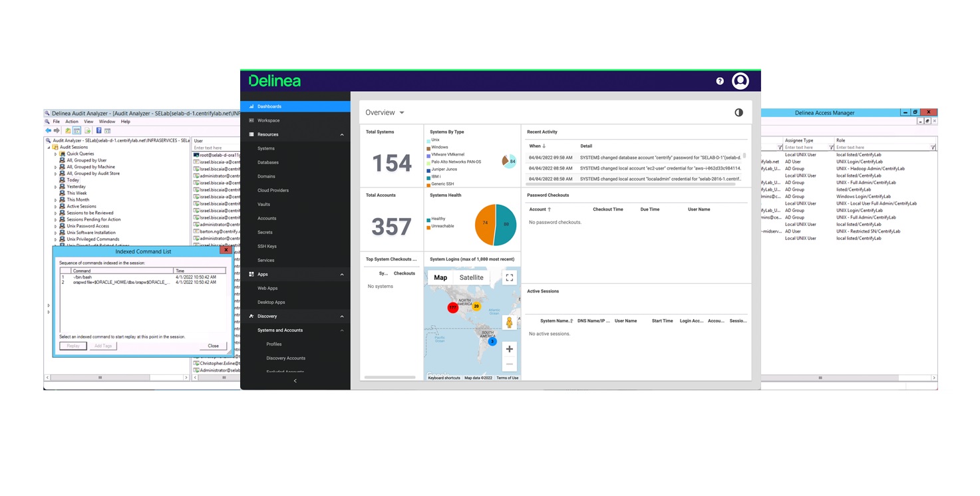Click the Systems By Type donut chart

coord(508,161)
